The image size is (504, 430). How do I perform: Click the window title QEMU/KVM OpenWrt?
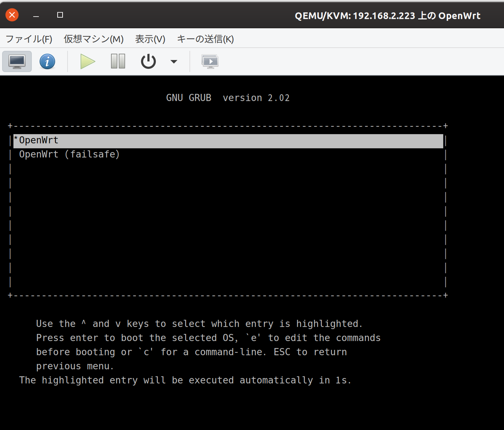click(388, 16)
